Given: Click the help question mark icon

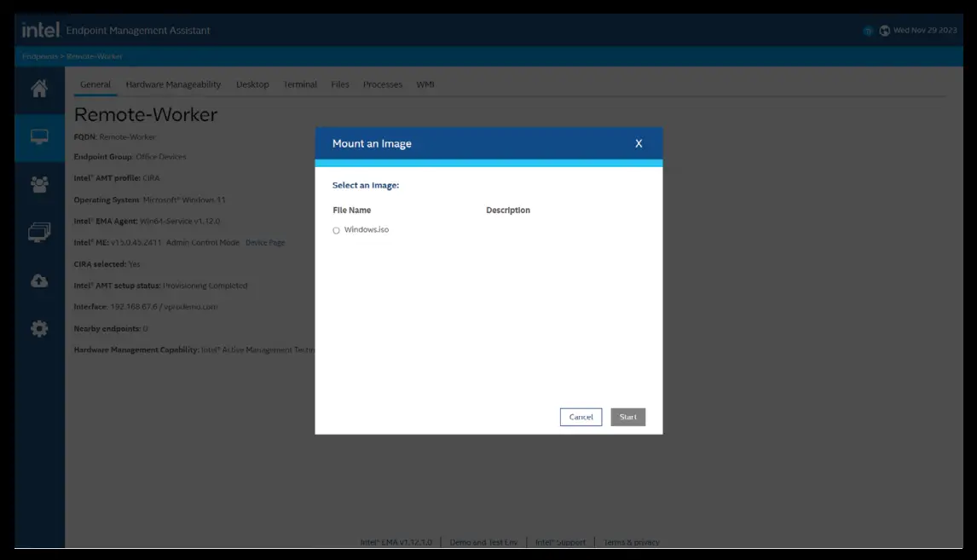Looking at the screenshot, I should click(867, 31).
